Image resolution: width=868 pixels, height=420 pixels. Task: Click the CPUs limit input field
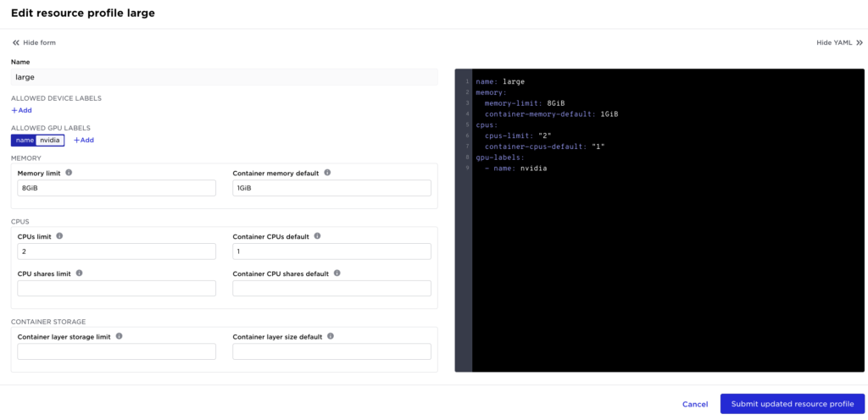click(x=116, y=251)
